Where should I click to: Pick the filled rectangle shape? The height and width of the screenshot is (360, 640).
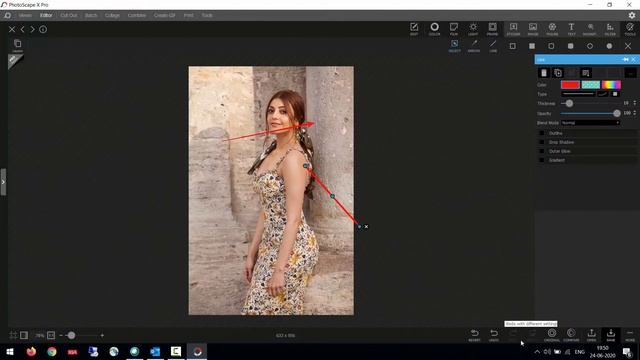pos(532,46)
